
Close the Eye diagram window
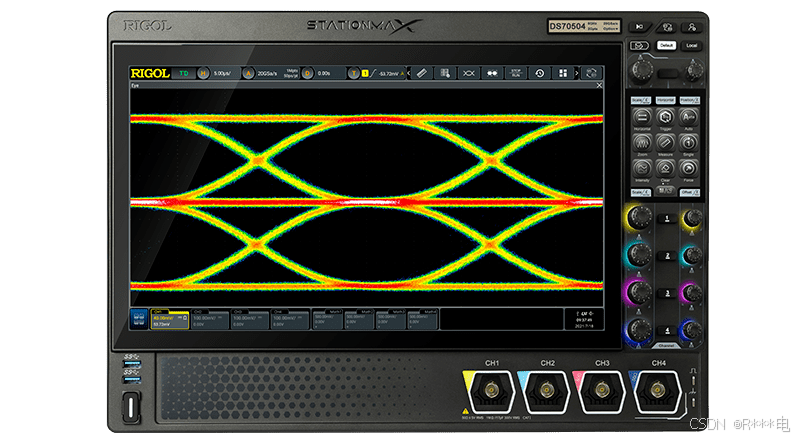coord(599,85)
